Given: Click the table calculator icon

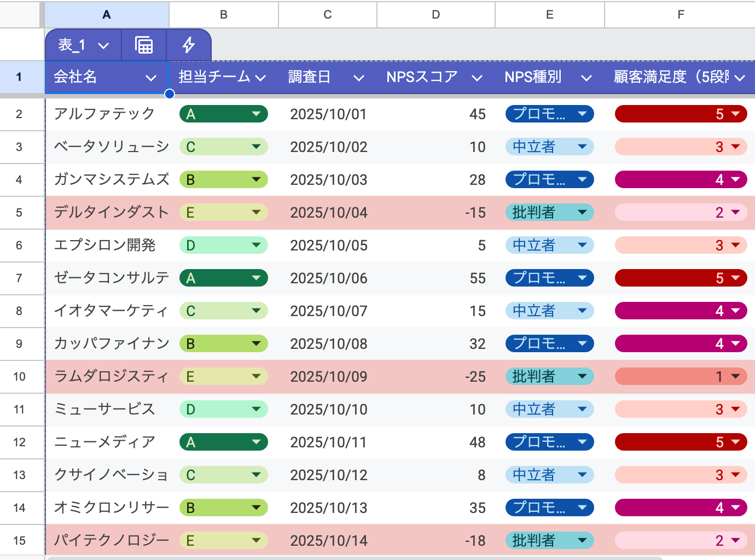Looking at the screenshot, I should click(144, 45).
